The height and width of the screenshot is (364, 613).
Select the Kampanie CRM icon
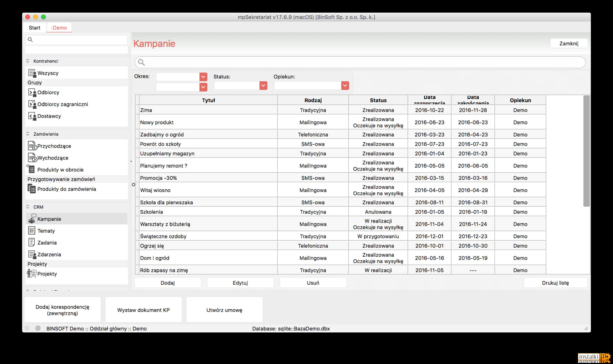(32, 218)
